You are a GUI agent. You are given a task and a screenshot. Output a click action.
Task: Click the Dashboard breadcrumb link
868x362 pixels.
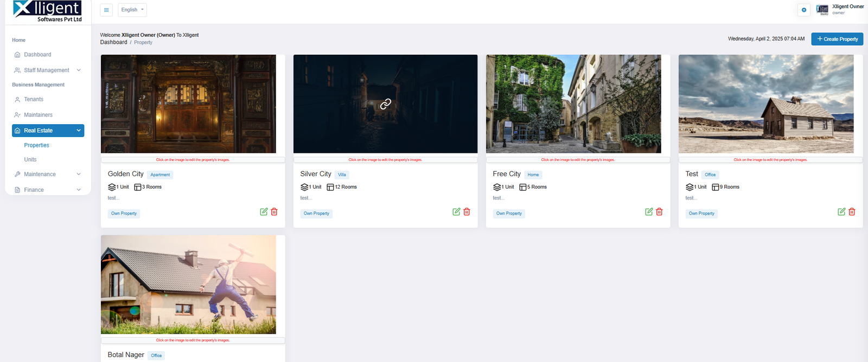coord(113,42)
